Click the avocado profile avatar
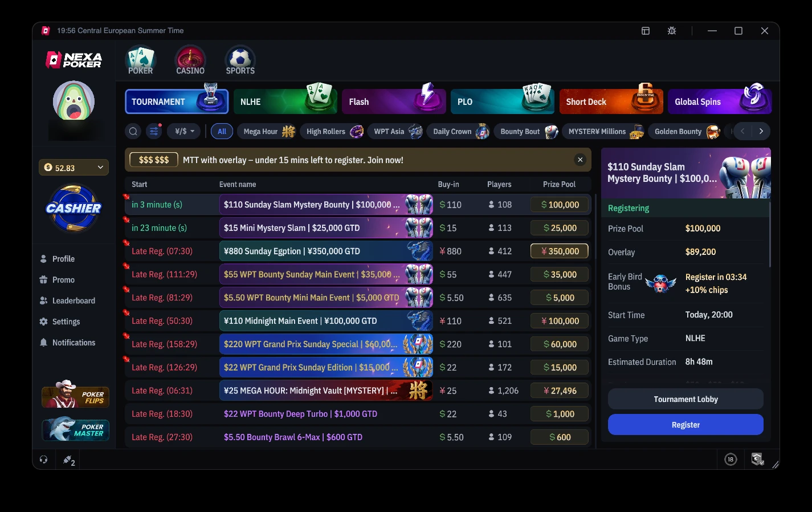812x512 pixels. [74, 101]
